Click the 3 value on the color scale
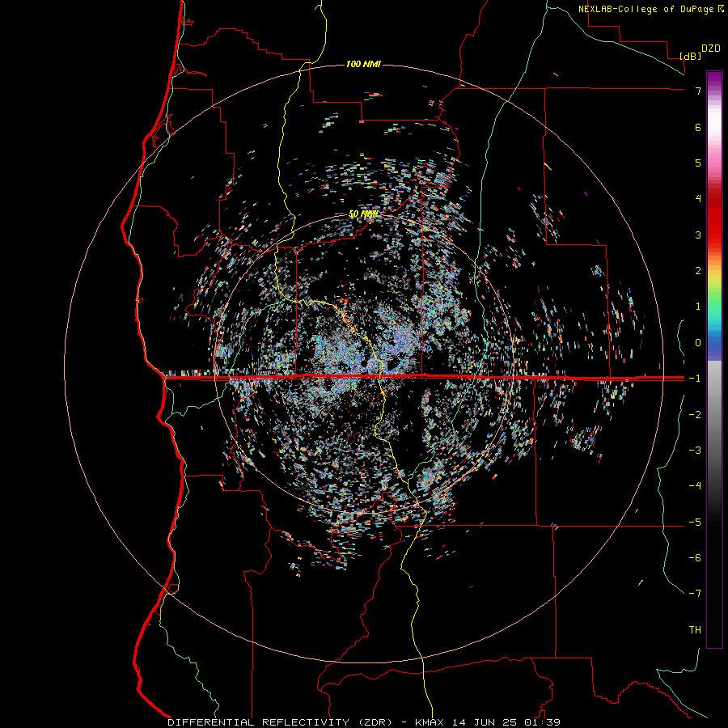The width and height of the screenshot is (728, 728). point(698,235)
